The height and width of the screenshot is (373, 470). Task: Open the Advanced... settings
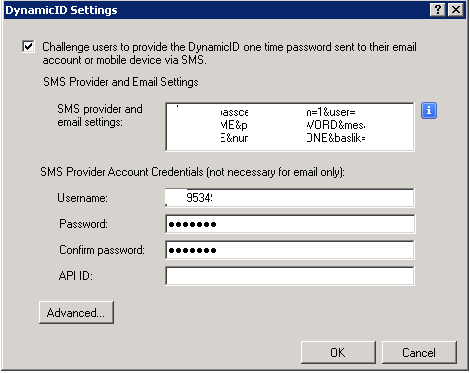pyautogui.click(x=76, y=312)
